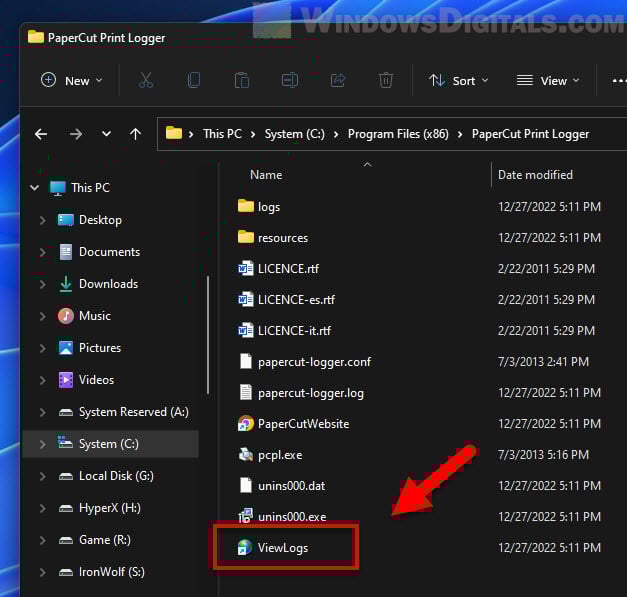
Task: Click the navigation pane scrollbar
Action: (x=208, y=335)
